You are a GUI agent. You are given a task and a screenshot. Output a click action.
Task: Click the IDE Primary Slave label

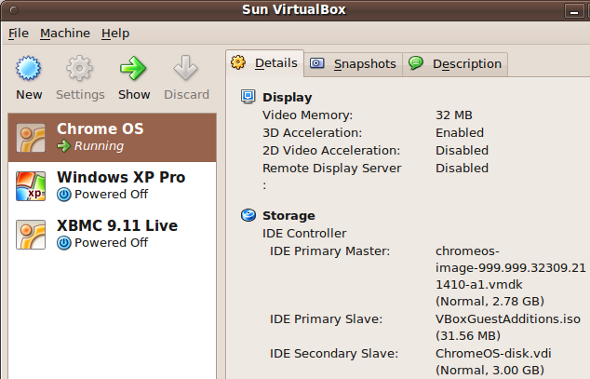[x=326, y=319]
